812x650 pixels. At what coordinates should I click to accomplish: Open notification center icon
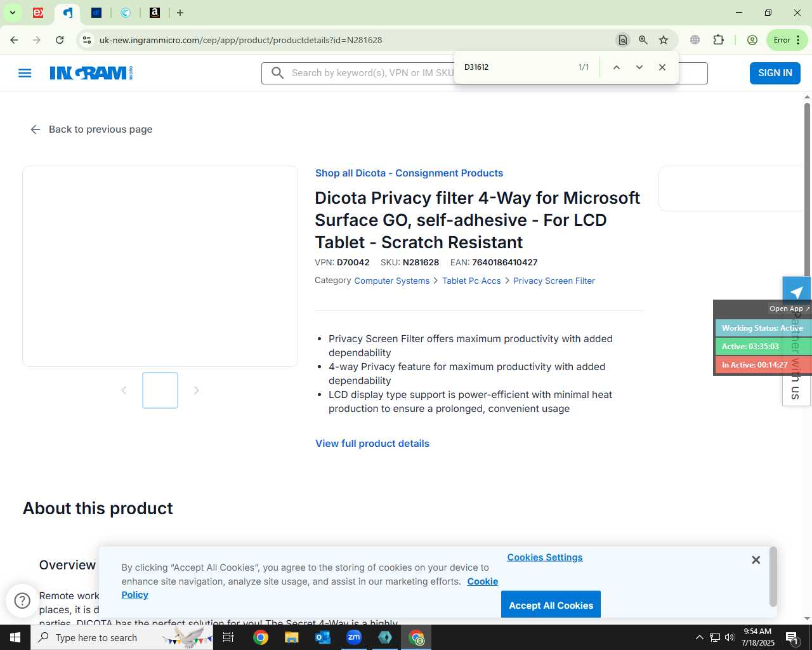click(x=792, y=637)
